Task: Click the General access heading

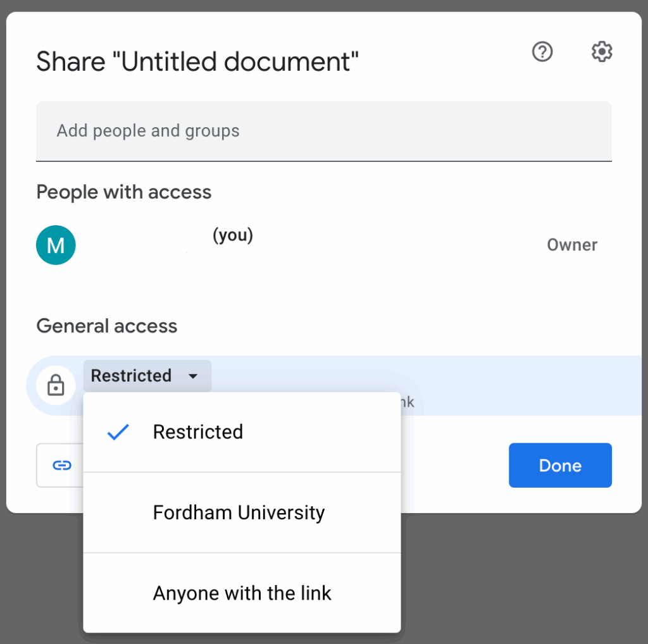Action: point(107,326)
